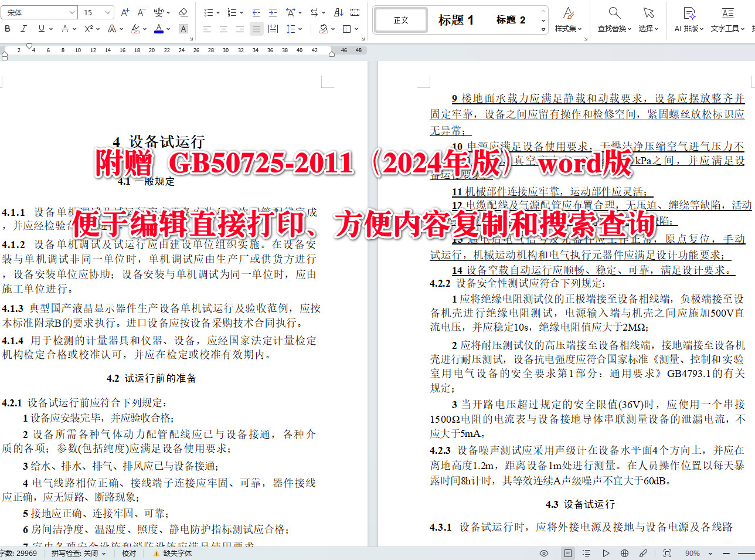Screen dimensions: 755x560
Task: Switch to outline view icon
Action: [587, 553]
